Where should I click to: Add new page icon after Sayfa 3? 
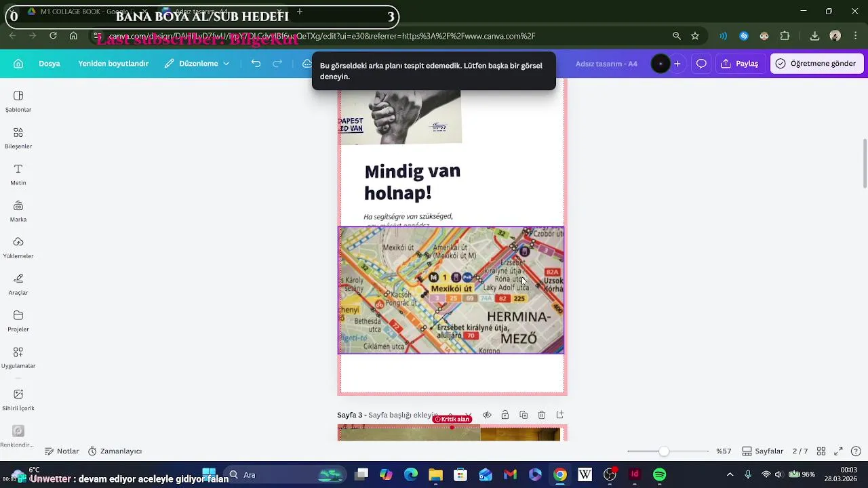tap(560, 415)
